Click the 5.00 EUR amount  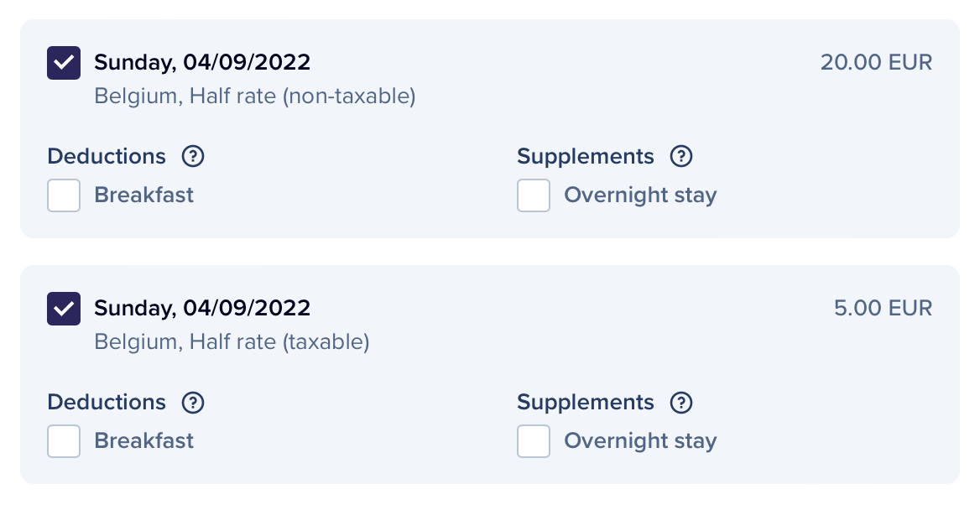click(883, 309)
